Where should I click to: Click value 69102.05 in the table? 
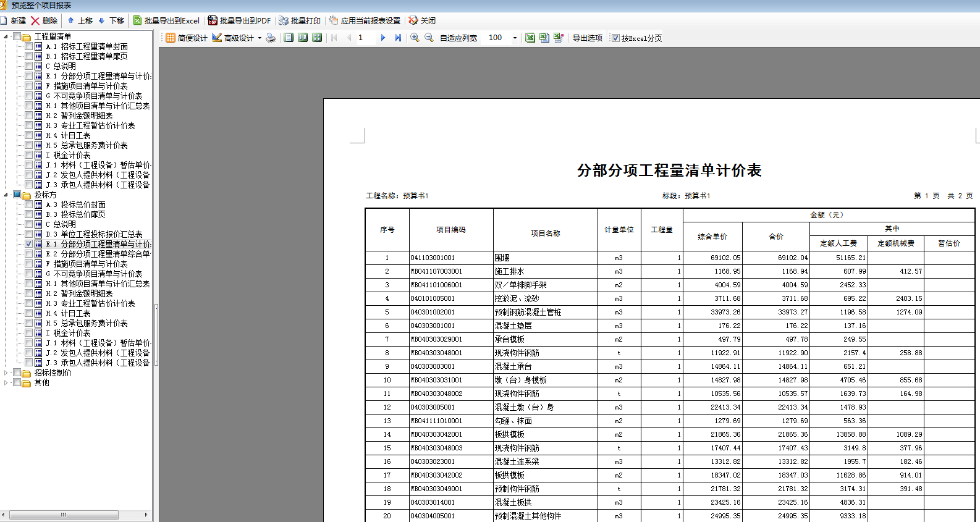pyautogui.click(x=725, y=258)
